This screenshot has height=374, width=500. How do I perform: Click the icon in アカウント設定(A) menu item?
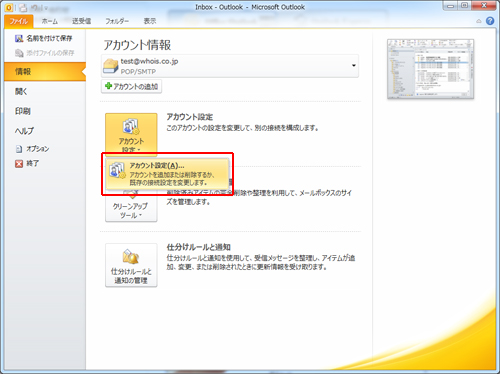pos(117,170)
